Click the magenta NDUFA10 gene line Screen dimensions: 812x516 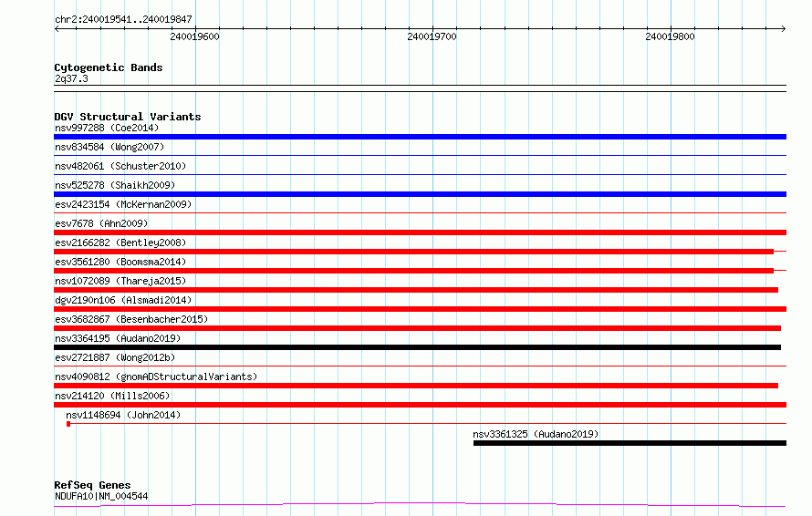point(420,504)
